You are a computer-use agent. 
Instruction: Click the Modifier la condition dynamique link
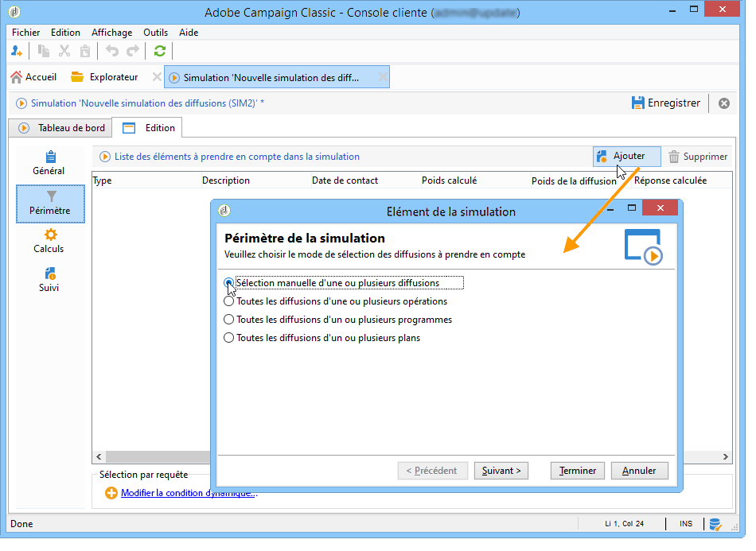coord(189,493)
